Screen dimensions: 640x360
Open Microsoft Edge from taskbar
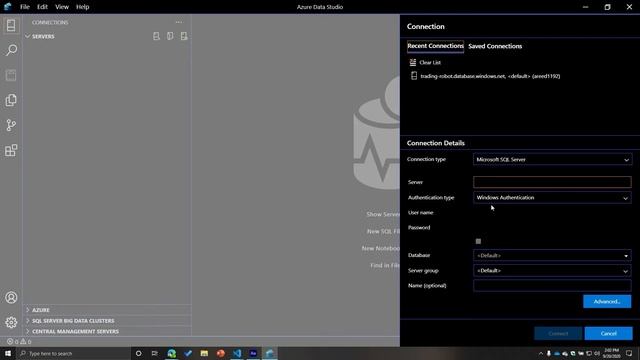click(x=171, y=353)
